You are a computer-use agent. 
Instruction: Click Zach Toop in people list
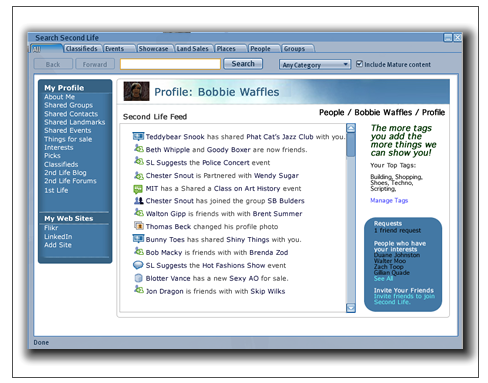click(x=388, y=267)
